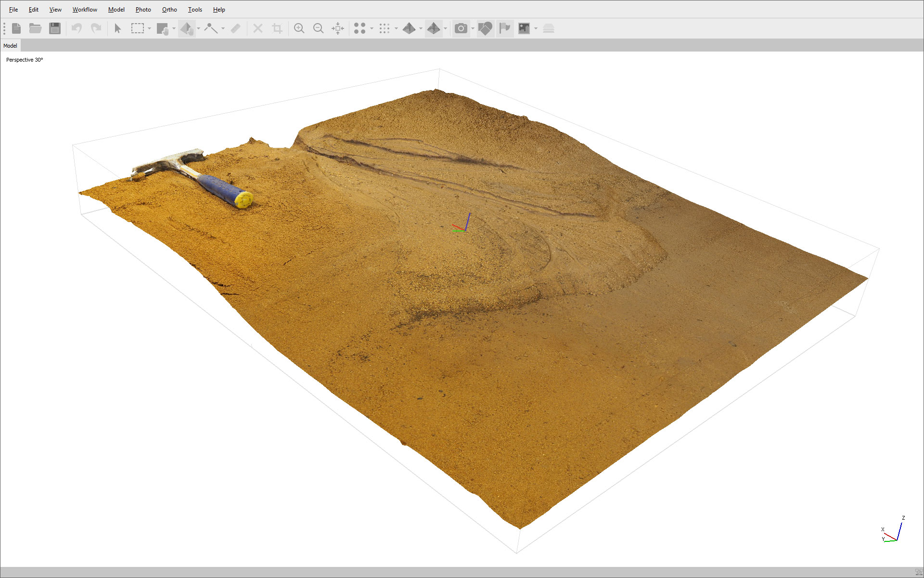Select the arrow Navigation tool

coord(117,28)
